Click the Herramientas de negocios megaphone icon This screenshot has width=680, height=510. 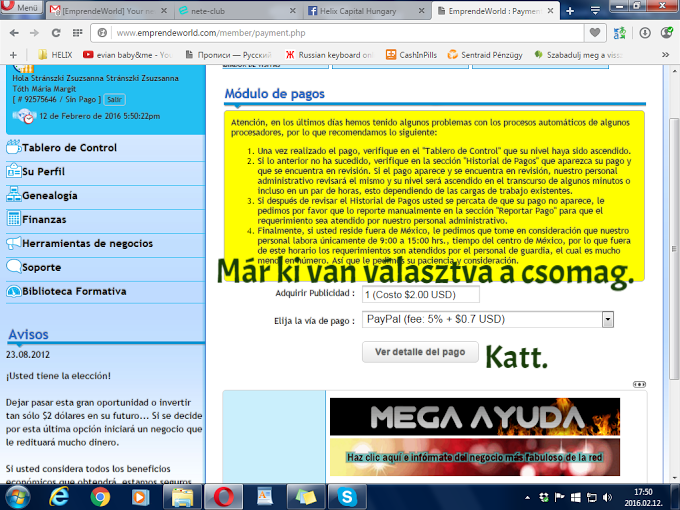pyautogui.click(x=14, y=242)
